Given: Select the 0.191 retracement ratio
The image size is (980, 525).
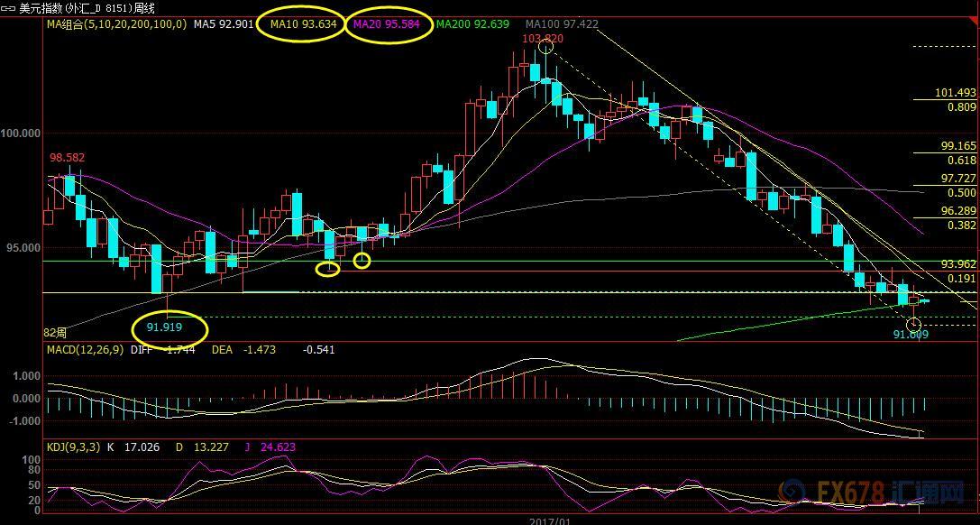Looking at the screenshot, I should click(x=963, y=278).
